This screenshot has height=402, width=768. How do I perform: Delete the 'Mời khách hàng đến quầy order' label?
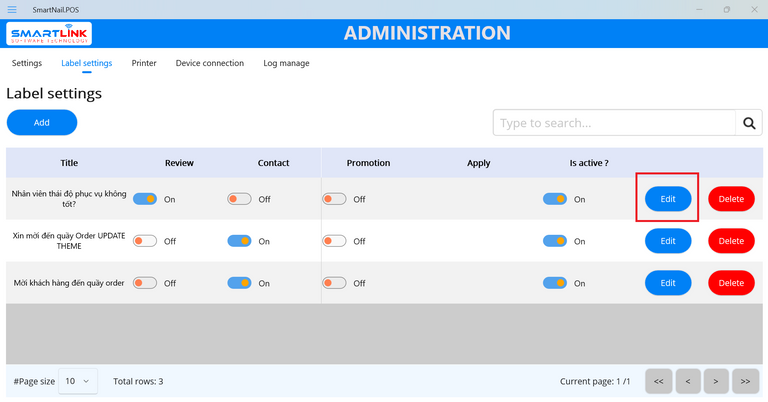(x=731, y=283)
